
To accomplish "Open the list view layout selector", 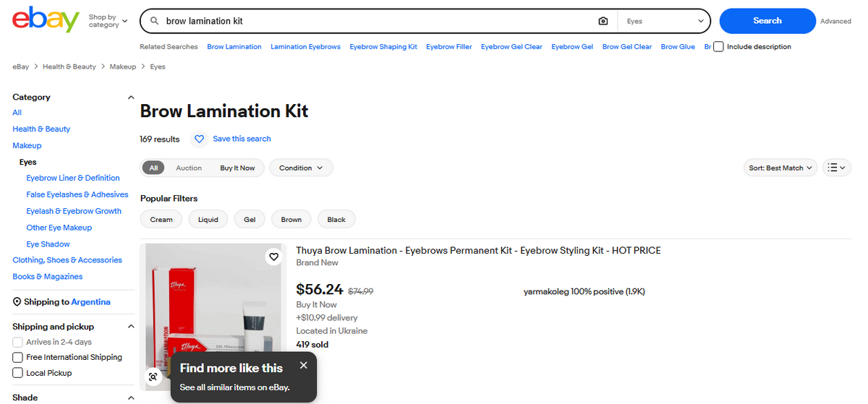I will tap(836, 168).
